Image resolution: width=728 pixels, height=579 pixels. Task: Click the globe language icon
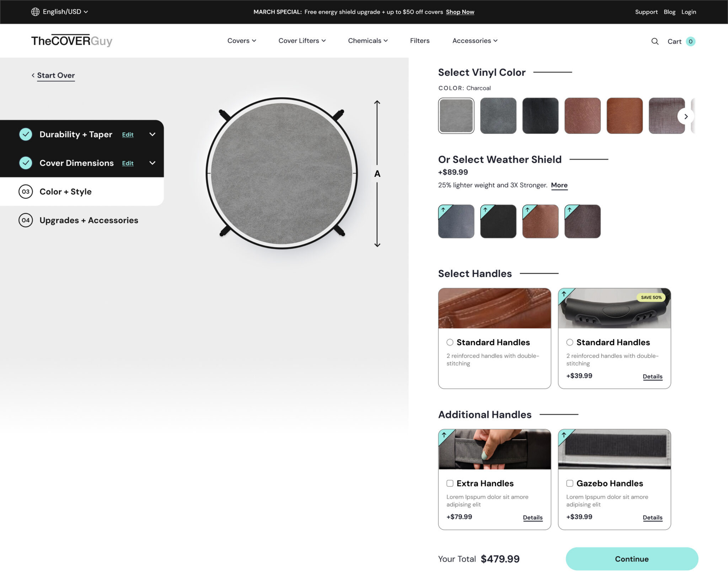35,12
